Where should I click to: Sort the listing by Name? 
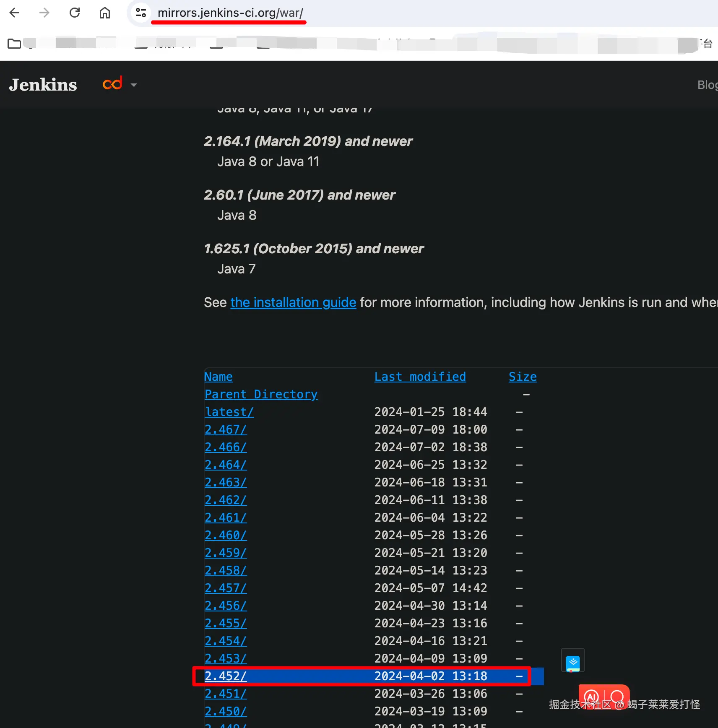[219, 377]
